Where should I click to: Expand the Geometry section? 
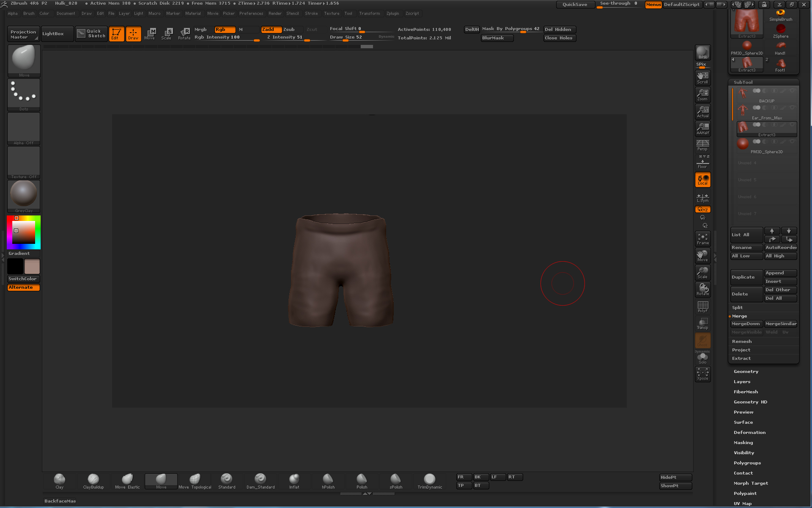pyautogui.click(x=746, y=372)
